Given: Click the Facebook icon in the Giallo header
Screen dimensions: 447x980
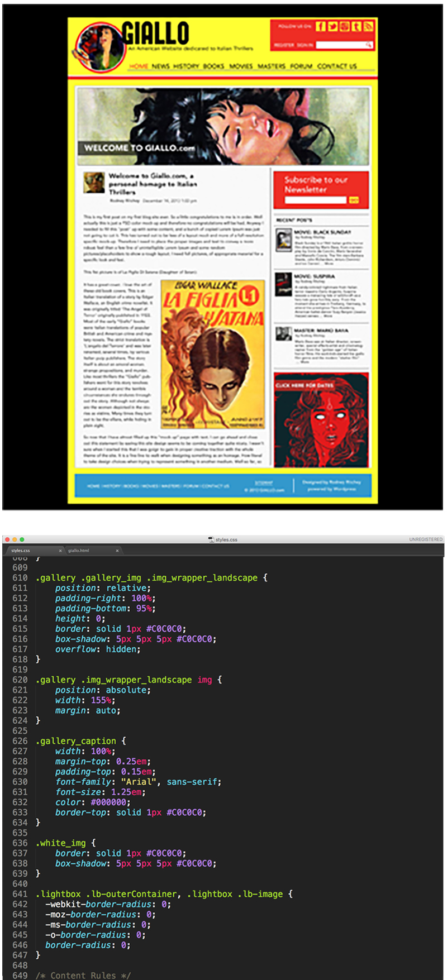Looking at the screenshot, I should (x=320, y=26).
